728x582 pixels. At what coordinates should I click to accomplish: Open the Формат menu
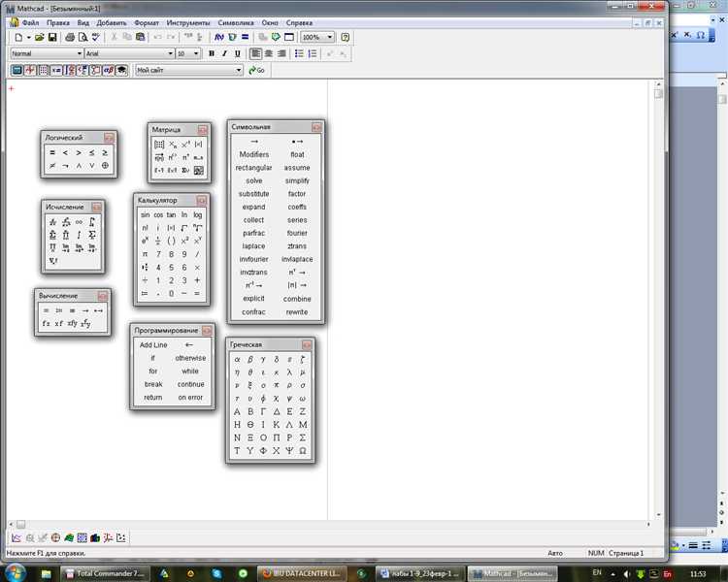(x=147, y=21)
